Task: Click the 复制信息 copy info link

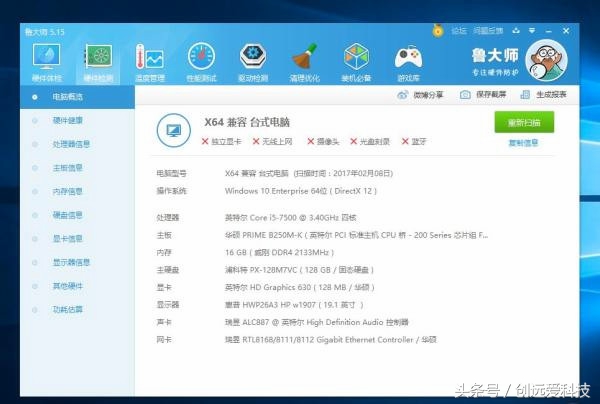Action: coord(523,143)
